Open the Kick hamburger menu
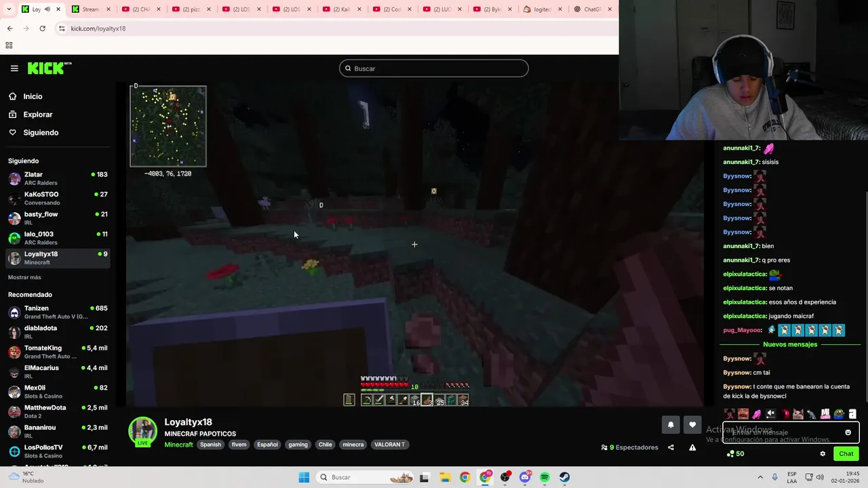The height and width of the screenshot is (488, 868). (14, 68)
